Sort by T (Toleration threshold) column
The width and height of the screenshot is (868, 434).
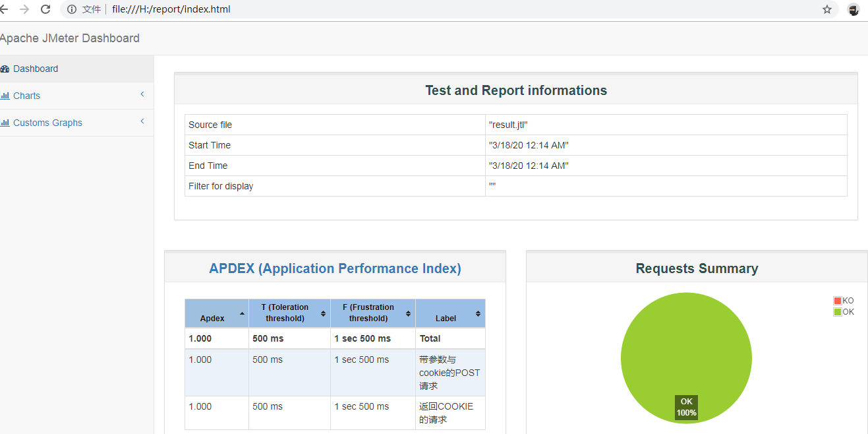pyautogui.click(x=289, y=313)
